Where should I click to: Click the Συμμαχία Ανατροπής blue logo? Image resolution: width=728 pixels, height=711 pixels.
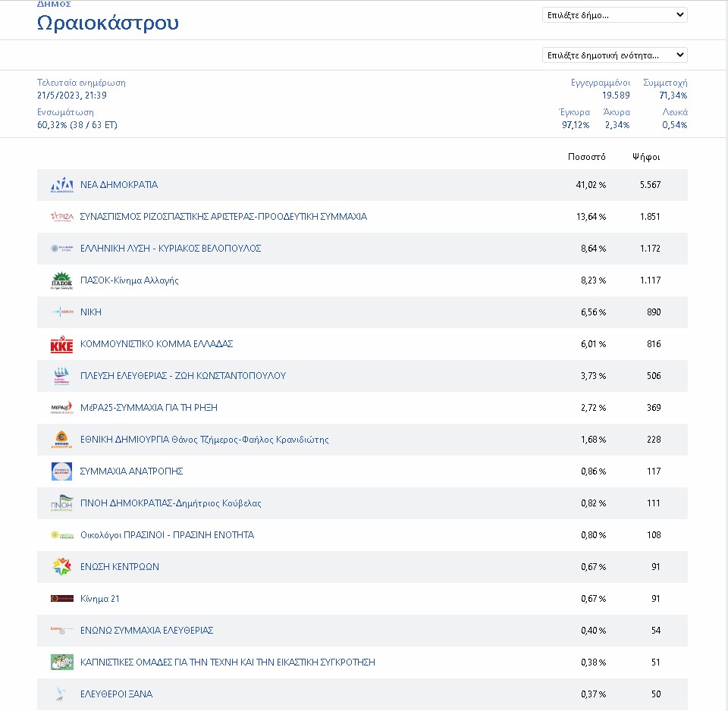(x=61, y=471)
